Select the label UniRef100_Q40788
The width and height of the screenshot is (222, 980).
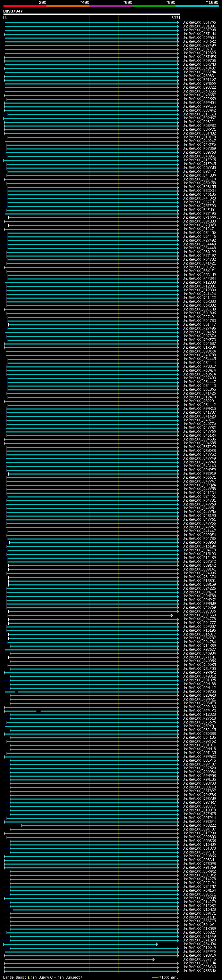(199, 355)
